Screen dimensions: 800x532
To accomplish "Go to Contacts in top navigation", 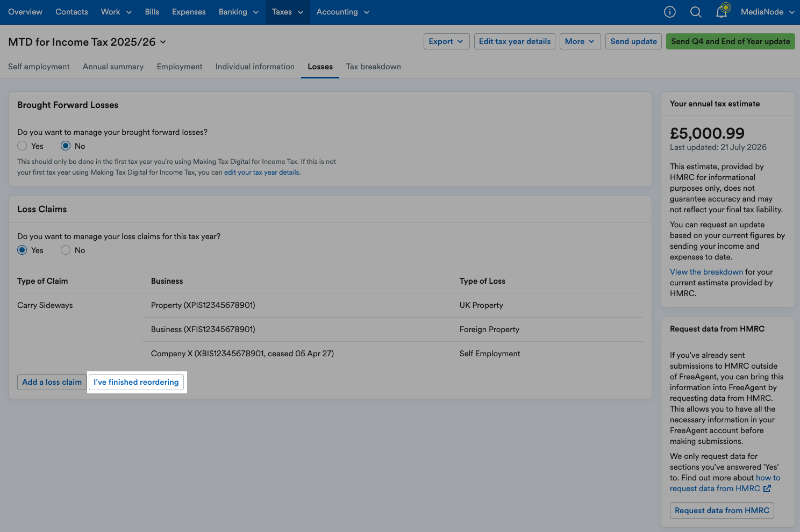I will (x=72, y=12).
